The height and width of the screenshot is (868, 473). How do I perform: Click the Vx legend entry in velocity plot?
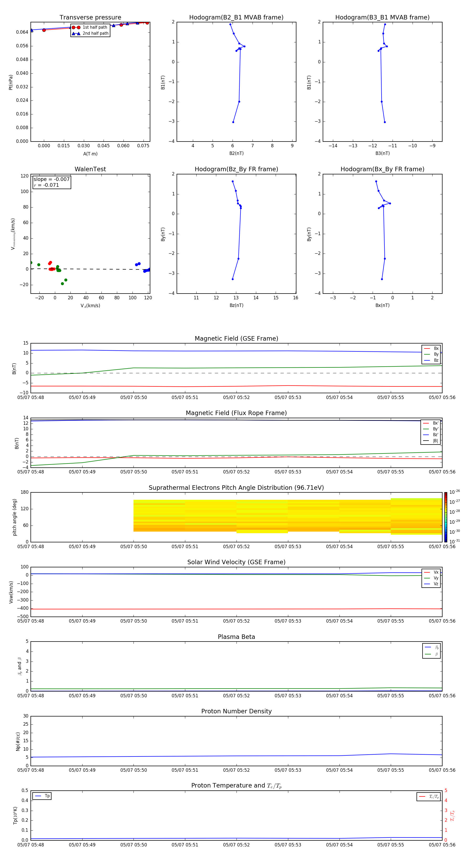(x=431, y=572)
